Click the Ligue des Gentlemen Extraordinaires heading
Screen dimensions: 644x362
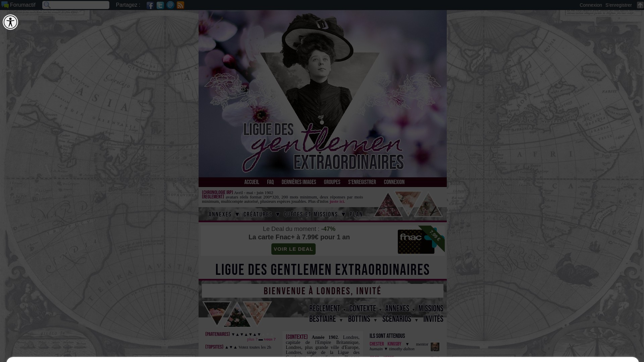[322, 270]
